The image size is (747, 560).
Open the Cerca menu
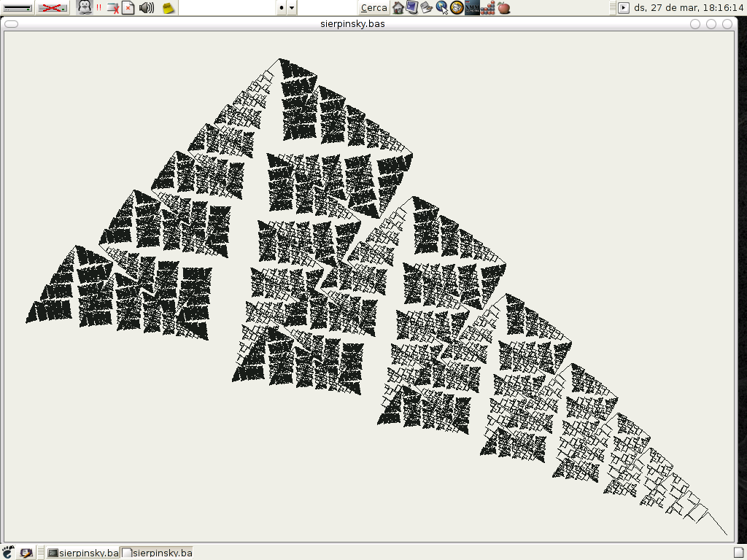click(x=374, y=8)
